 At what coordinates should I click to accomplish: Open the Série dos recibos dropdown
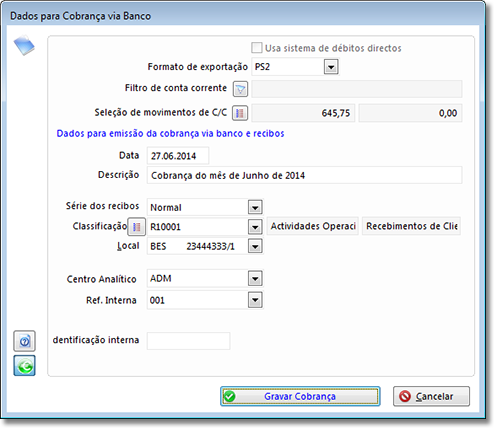tap(255, 207)
